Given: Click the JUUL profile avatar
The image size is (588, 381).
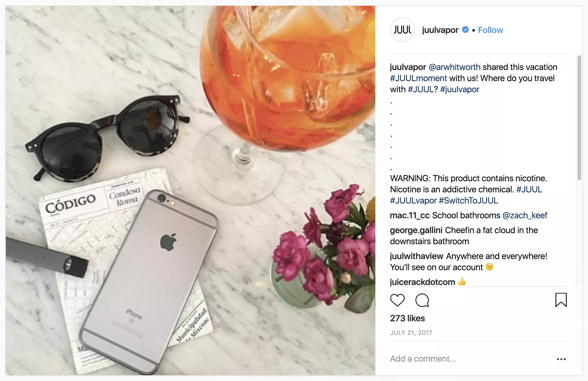Looking at the screenshot, I should point(402,30).
